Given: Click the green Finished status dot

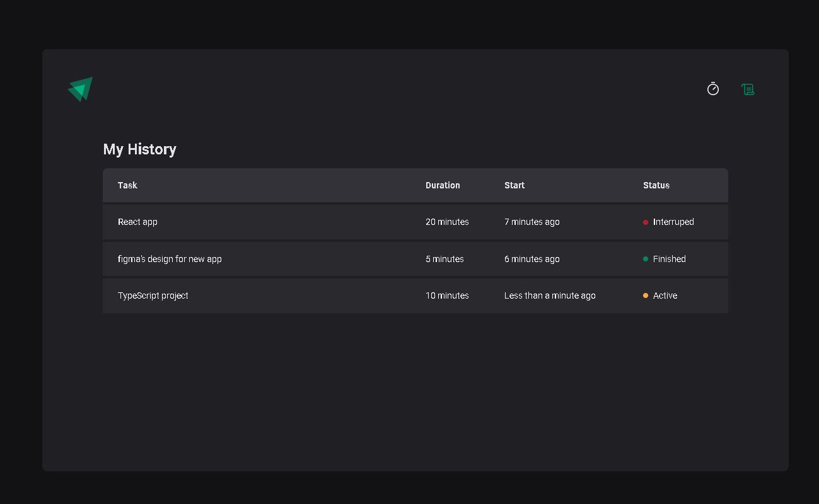Looking at the screenshot, I should coord(646,259).
